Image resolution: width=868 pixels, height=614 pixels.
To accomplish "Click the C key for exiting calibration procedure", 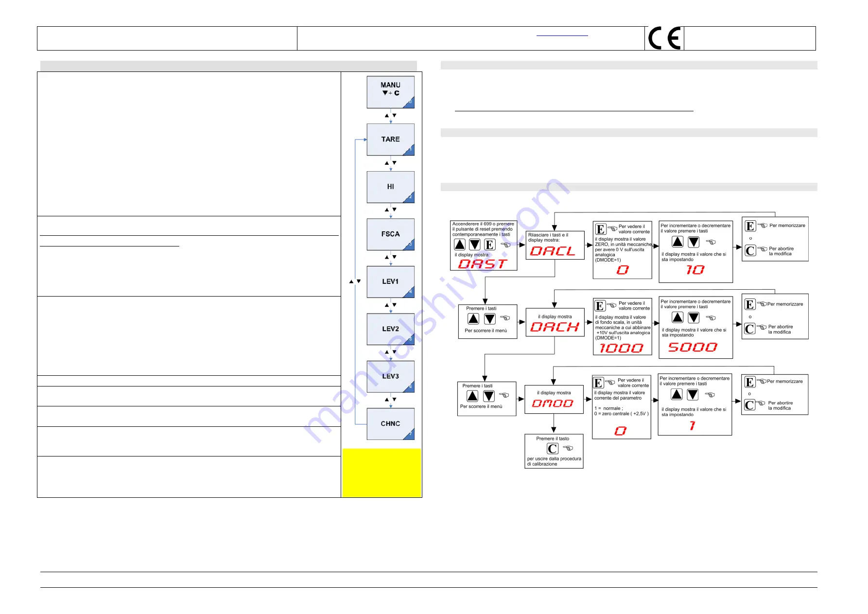I will [553, 449].
